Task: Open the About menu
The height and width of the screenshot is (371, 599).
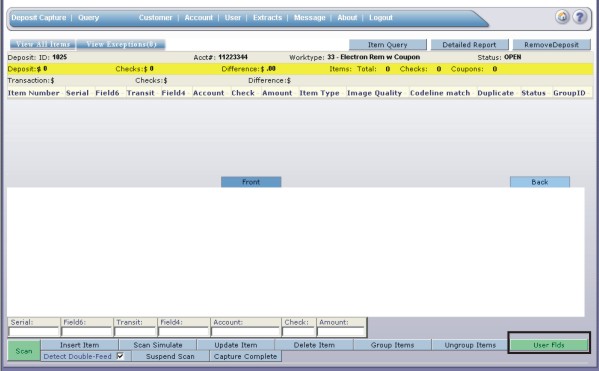Action: (x=347, y=18)
